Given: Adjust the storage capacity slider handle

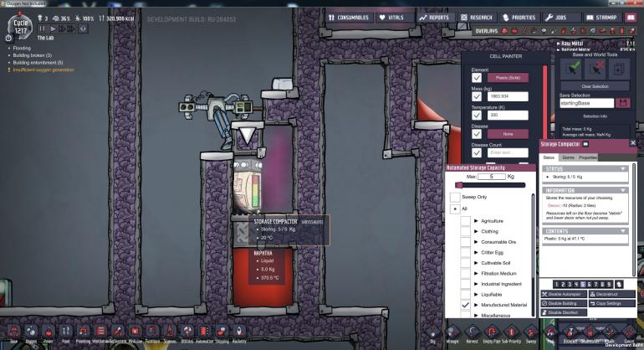Looking at the screenshot, I should (458, 185).
